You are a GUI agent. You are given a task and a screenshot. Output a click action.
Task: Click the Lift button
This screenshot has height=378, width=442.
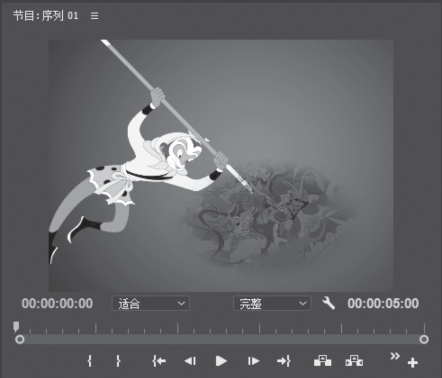coord(322,361)
